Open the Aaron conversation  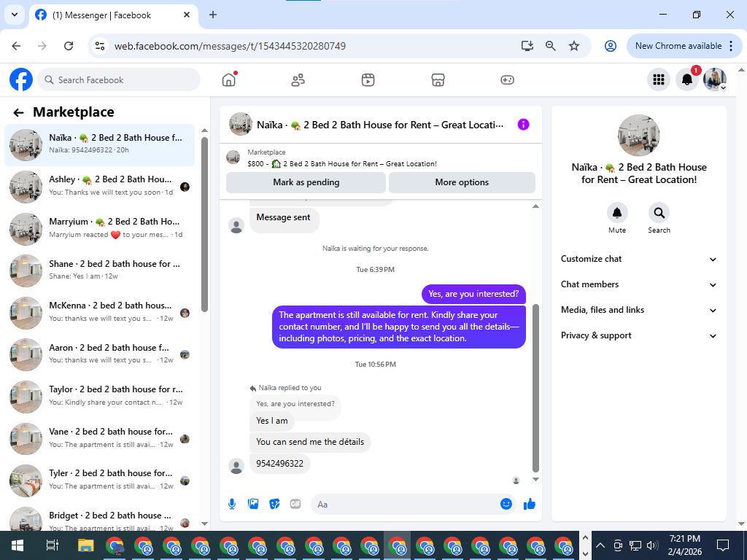click(x=99, y=355)
